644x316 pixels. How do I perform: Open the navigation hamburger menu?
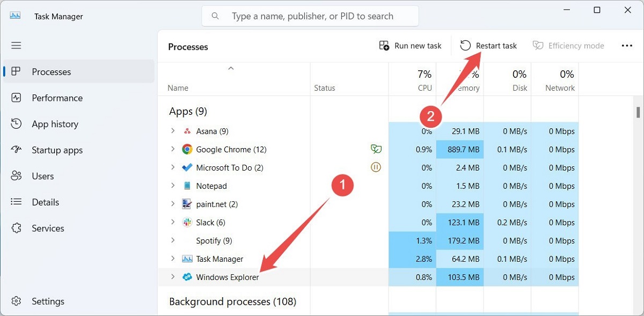point(16,46)
